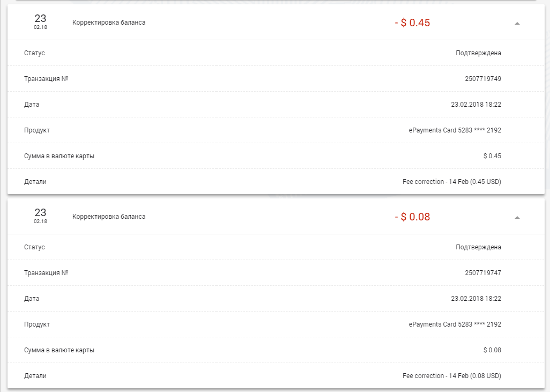Image resolution: width=550 pixels, height=392 pixels.
Task: Click Fee correction - 14 Feb (0.45 USD) details
Action: coord(452,182)
